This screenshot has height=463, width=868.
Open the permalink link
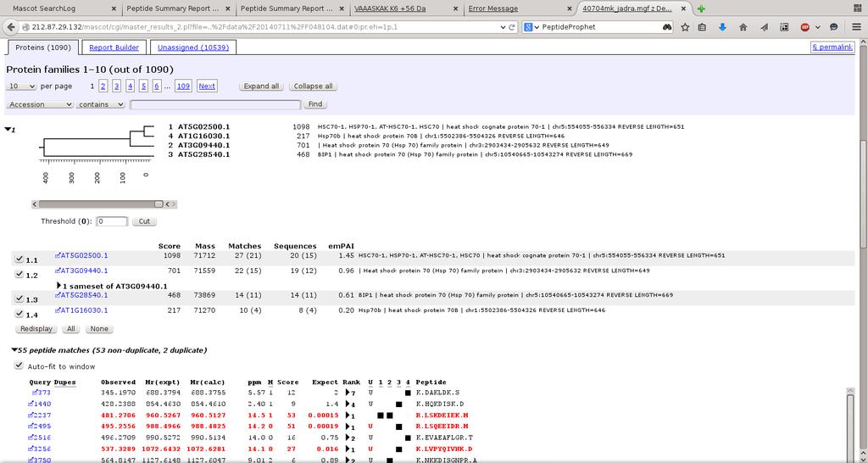tap(832, 47)
